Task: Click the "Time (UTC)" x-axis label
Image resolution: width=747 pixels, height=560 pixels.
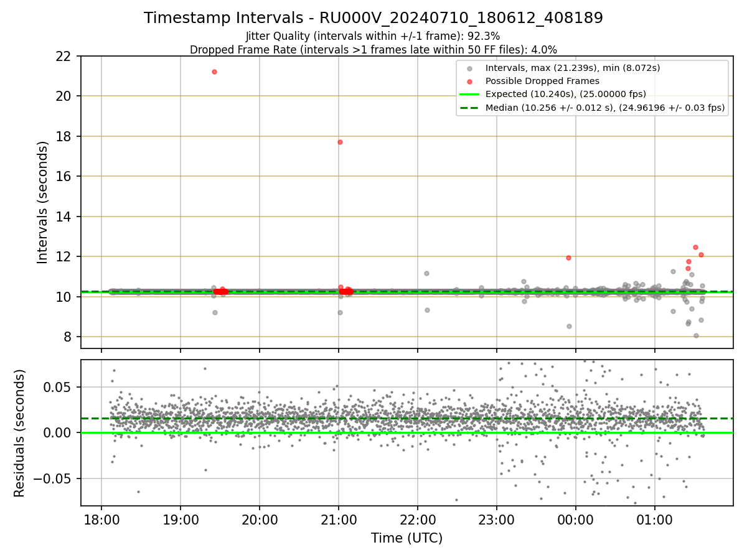Action: (407, 538)
